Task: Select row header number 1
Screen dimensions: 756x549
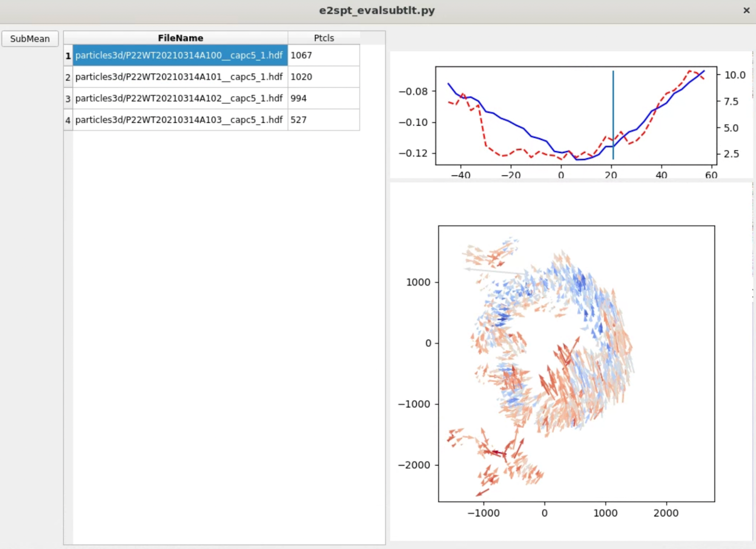Action: [68, 56]
